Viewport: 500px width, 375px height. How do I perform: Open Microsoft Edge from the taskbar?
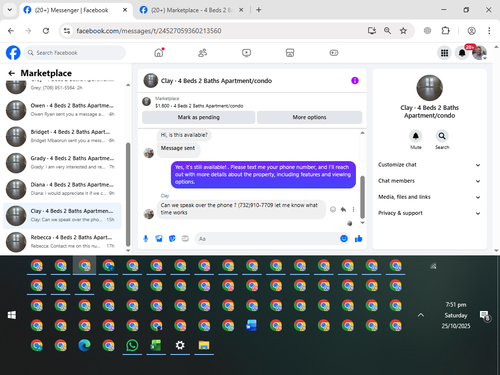point(84,345)
